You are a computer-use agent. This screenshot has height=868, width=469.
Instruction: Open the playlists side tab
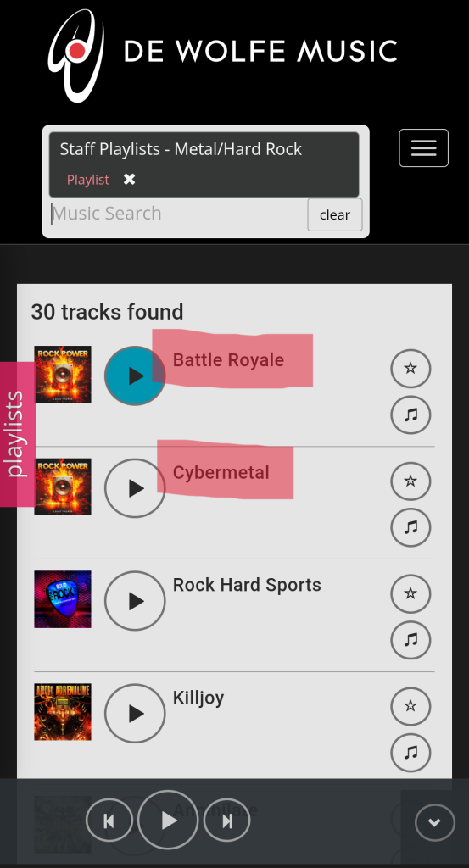click(17, 434)
